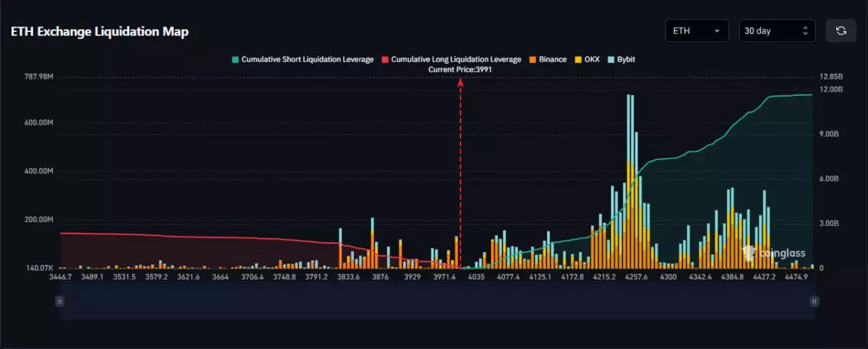Open the ETH coin selector dropdown
This screenshot has width=868, height=349.
[x=697, y=30]
